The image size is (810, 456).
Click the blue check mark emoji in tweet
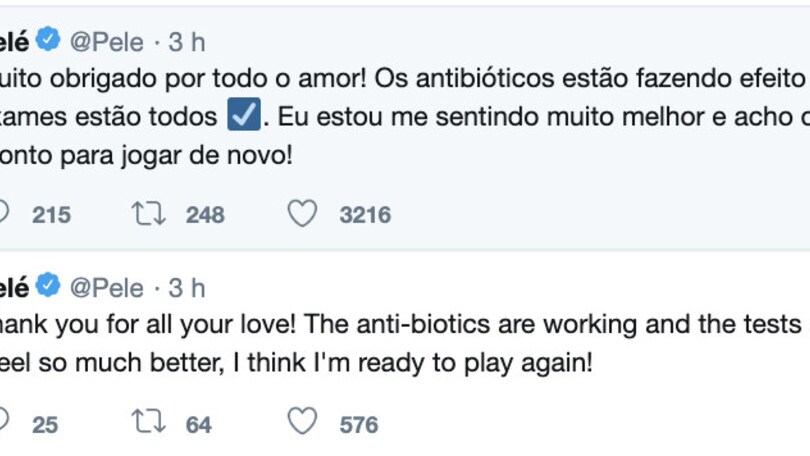coord(245,115)
